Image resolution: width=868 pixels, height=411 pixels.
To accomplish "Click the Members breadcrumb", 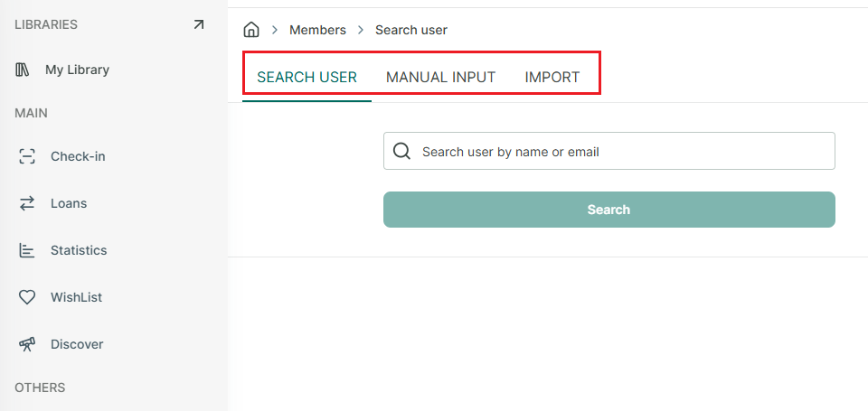I will coord(317,30).
